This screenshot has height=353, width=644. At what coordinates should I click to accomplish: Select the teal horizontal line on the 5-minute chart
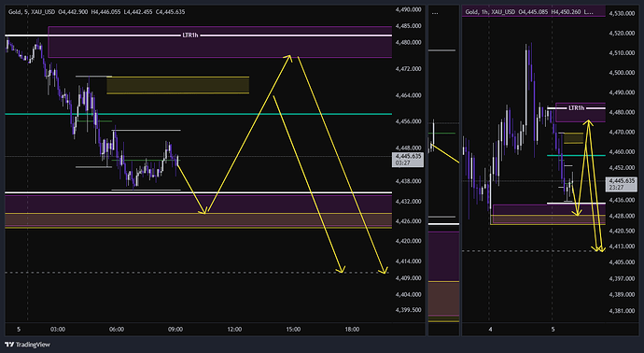pos(199,114)
